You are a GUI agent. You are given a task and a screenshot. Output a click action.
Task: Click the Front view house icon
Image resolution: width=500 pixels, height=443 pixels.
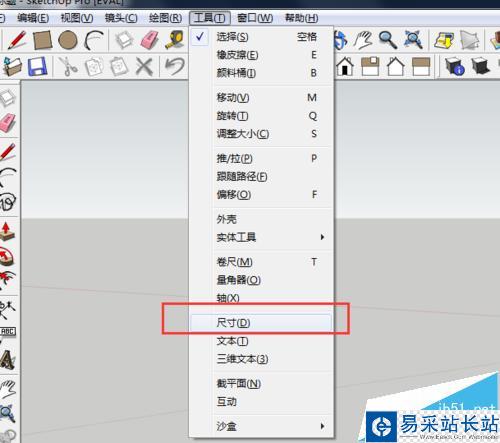tap(345, 66)
